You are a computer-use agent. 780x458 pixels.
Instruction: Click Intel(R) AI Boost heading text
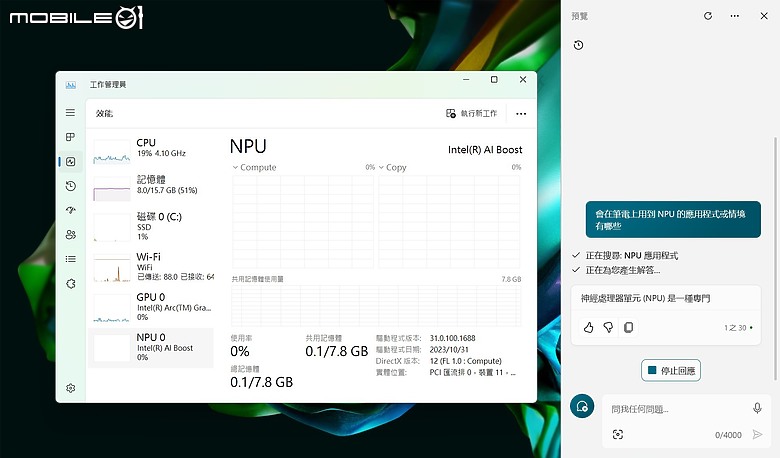[485, 150]
